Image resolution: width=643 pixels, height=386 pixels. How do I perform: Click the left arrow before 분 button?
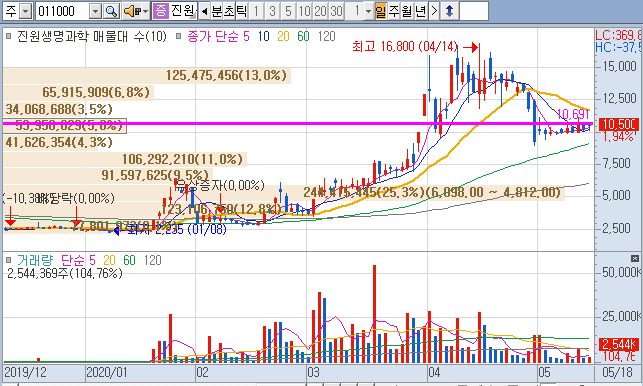(204, 11)
